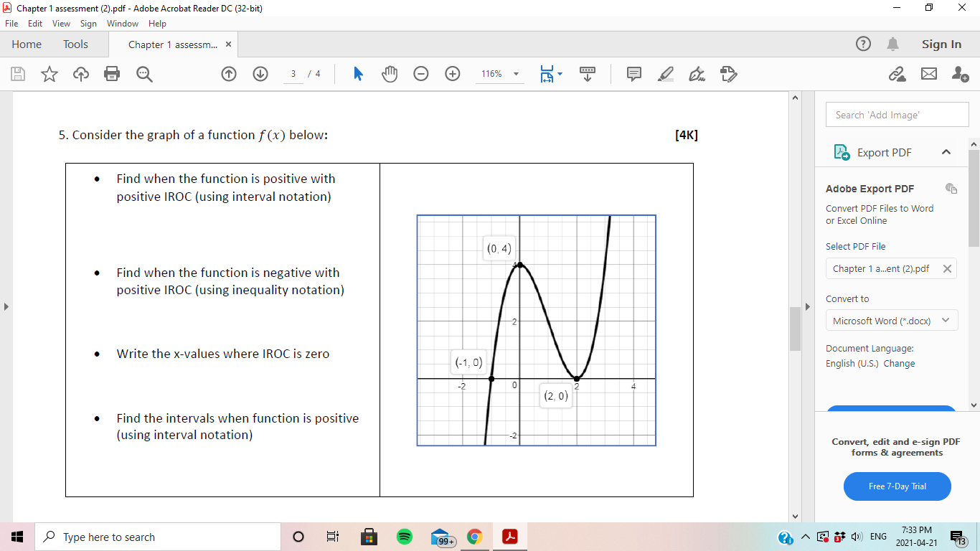The width and height of the screenshot is (980, 551).
Task: Print the current PDF document
Action: 111,74
